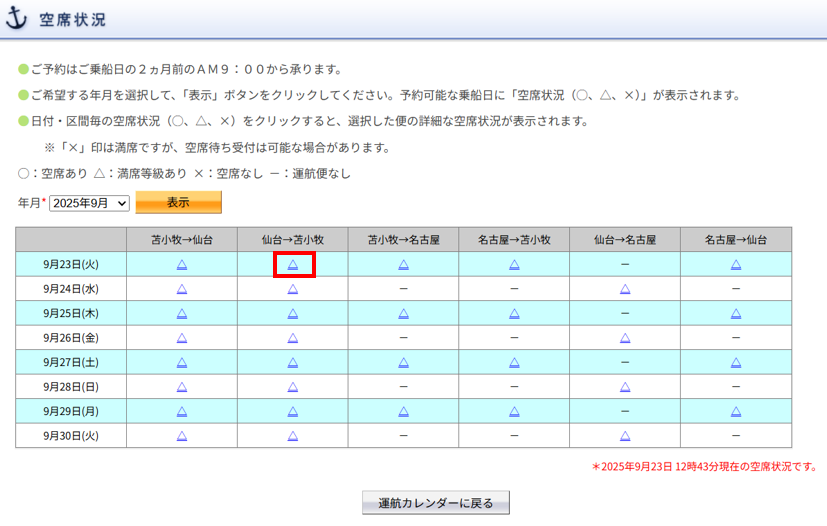
Task: Click the 苫小牧→仙台 column header
Action: pos(181,240)
